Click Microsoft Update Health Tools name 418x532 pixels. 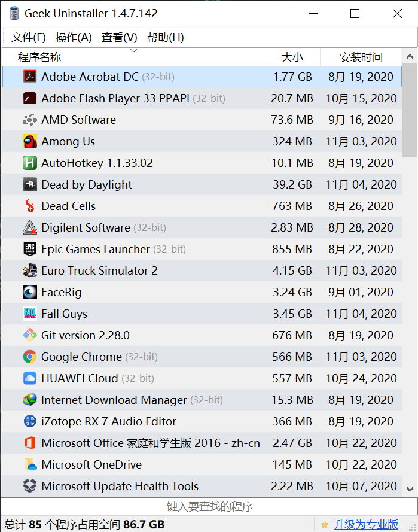click(120, 486)
